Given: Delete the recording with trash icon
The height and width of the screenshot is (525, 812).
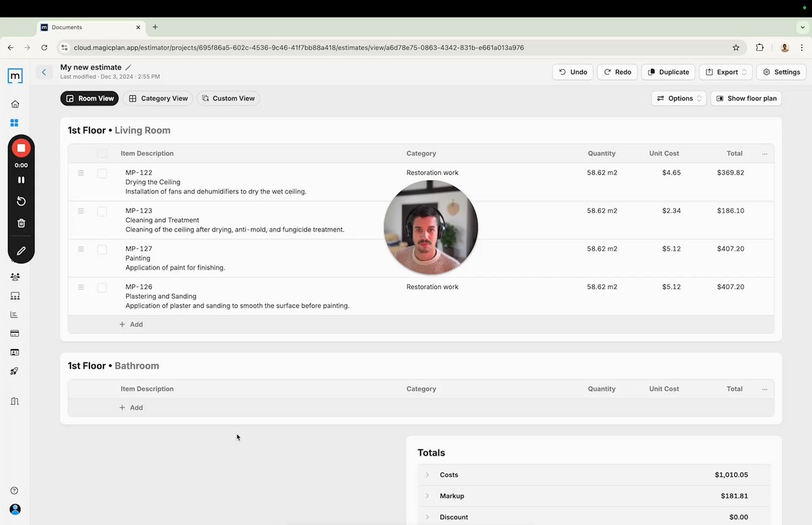Looking at the screenshot, I should tap(21, 223).
